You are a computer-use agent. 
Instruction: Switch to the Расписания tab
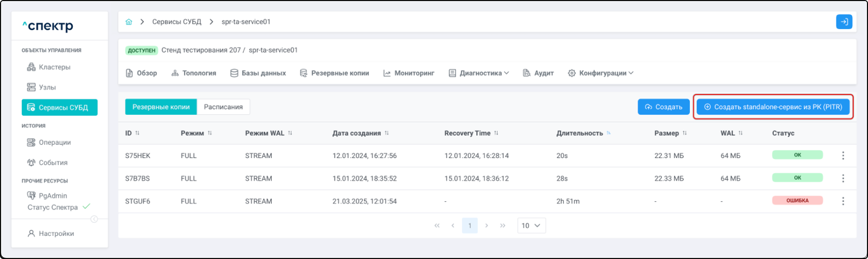223,107
